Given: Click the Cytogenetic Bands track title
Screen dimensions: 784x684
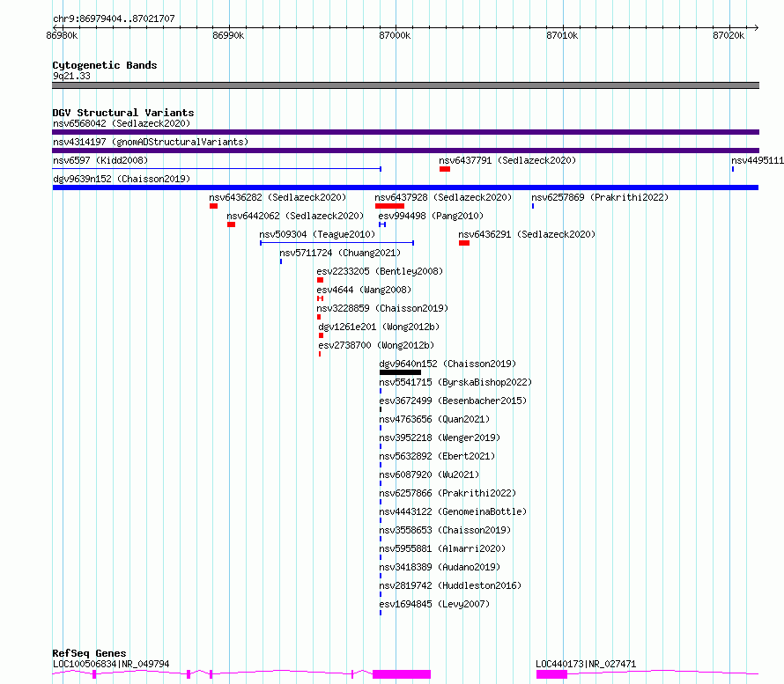Looking at the screenshot, I should pyautogui.click(x=105, y=65).
